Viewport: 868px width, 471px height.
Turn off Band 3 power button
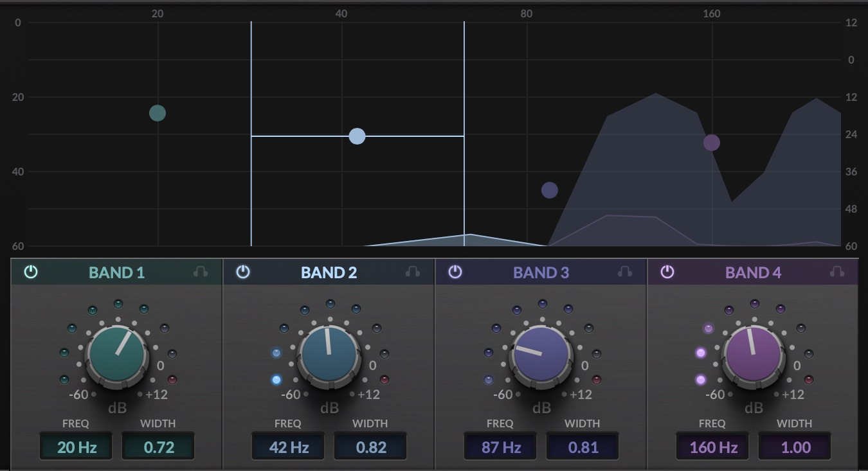click(455, 272)
